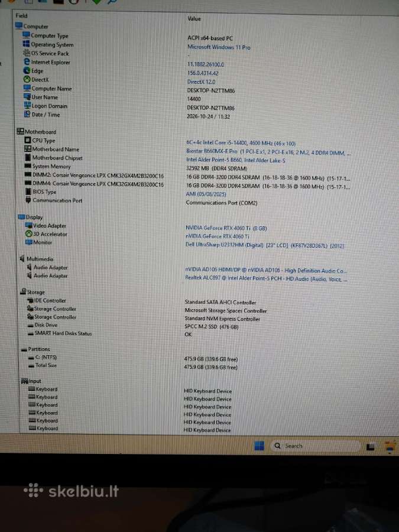This screenshot has height=532, width=399.
Task: Click the Partitions category label
Action: click(38, 349)
